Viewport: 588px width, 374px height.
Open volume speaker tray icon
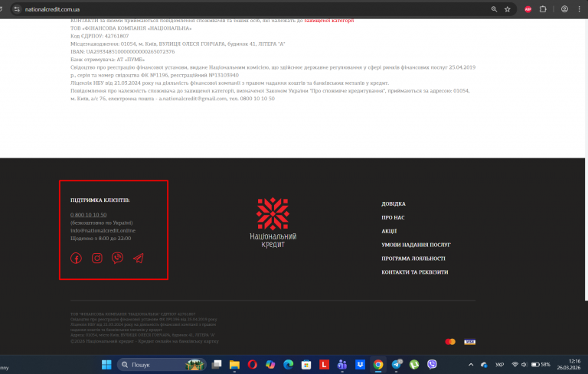pos(524,365)
